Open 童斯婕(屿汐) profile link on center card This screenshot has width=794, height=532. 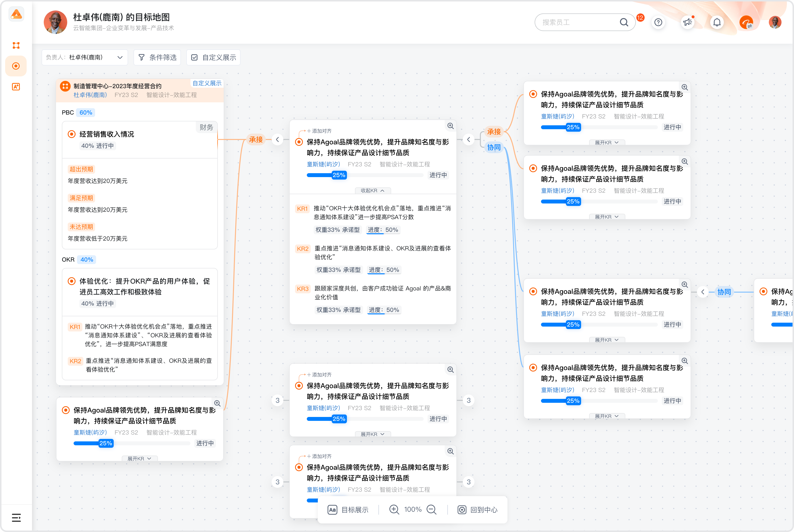[324, 164]
